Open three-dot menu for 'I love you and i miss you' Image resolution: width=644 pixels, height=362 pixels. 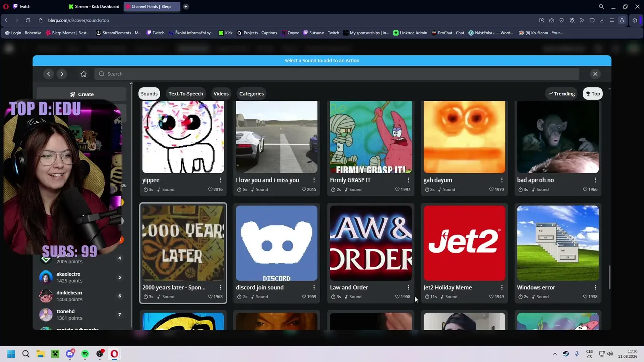tap(314, 180)
